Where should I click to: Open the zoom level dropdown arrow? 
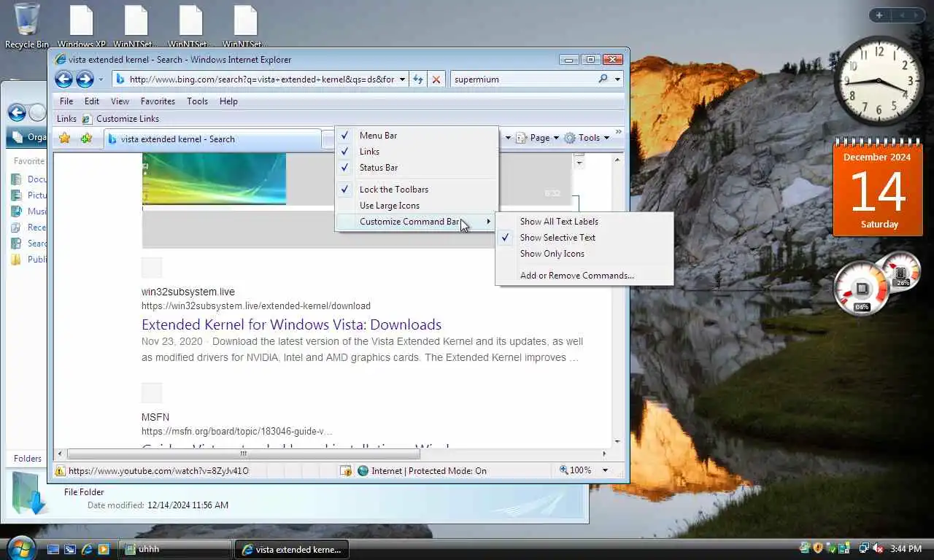click(605, 471)
